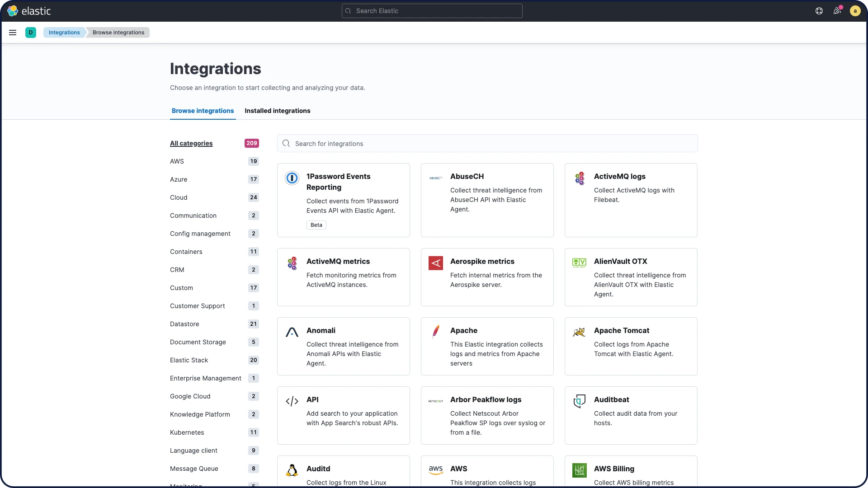The height and width of the screenshot is (488, 868).
Task: Open the user account avatar menu
Action: (x=855, y=11)
